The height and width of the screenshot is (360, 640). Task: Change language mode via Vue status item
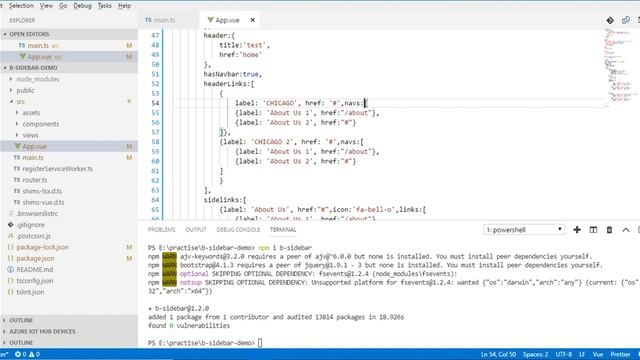click(598, 354)
